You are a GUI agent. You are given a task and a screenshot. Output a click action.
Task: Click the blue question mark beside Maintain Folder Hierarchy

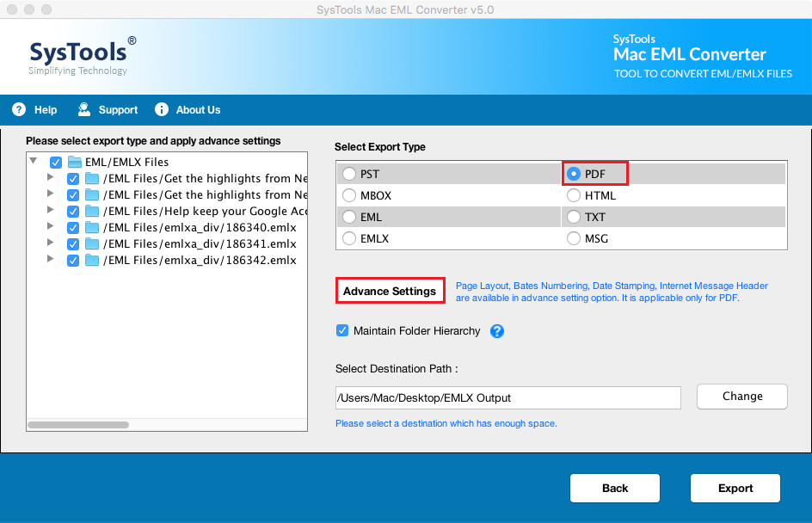tap(497, 331)
